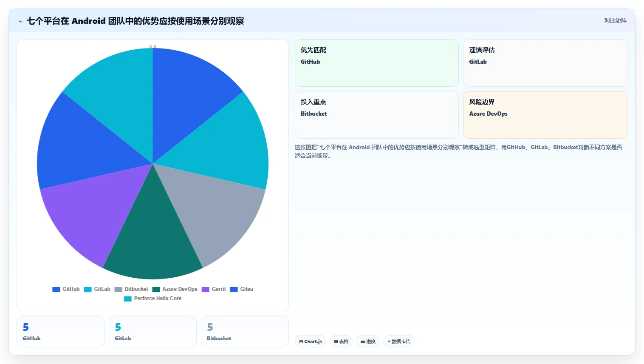
Task: Click the GitHub legend label
Action: [71, 289]
